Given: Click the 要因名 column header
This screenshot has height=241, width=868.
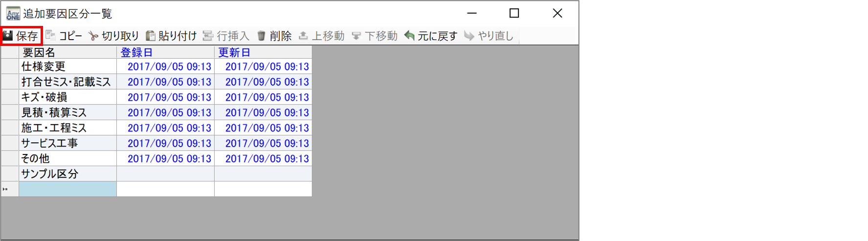Looking at the screenshot, I should (x=67, y=52).
